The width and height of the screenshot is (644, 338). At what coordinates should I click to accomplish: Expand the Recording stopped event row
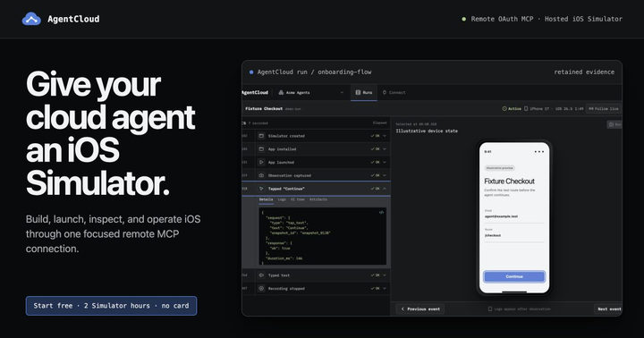[x=385, y=288]
